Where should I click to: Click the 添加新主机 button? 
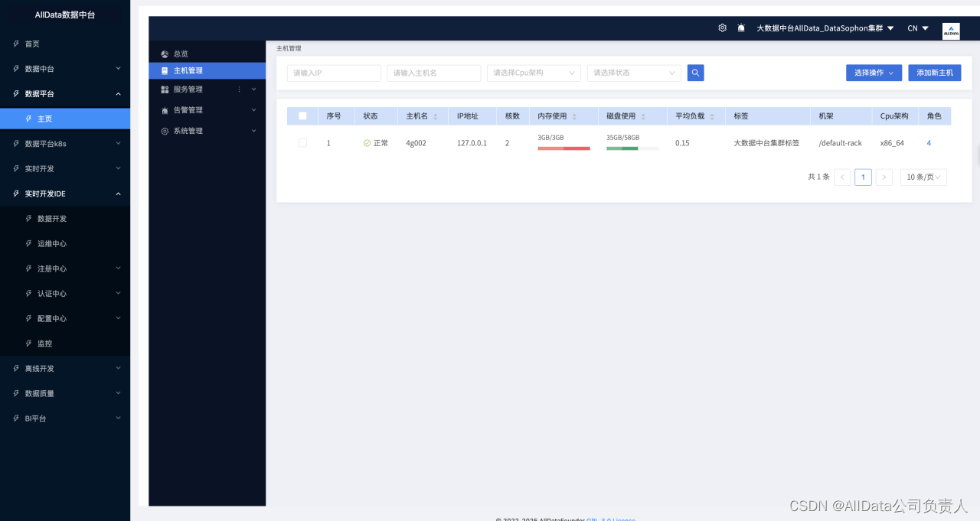click(x=935, y=73)
